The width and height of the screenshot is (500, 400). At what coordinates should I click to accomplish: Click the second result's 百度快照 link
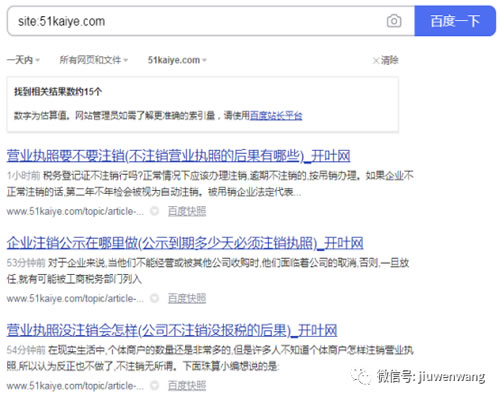(187, 298)
